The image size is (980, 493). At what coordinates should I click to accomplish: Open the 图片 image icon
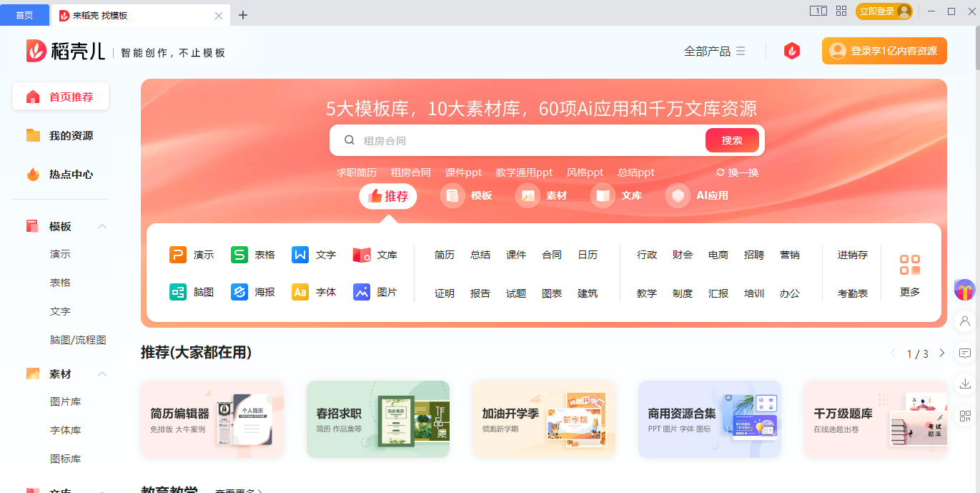click(x=362, y=292)
